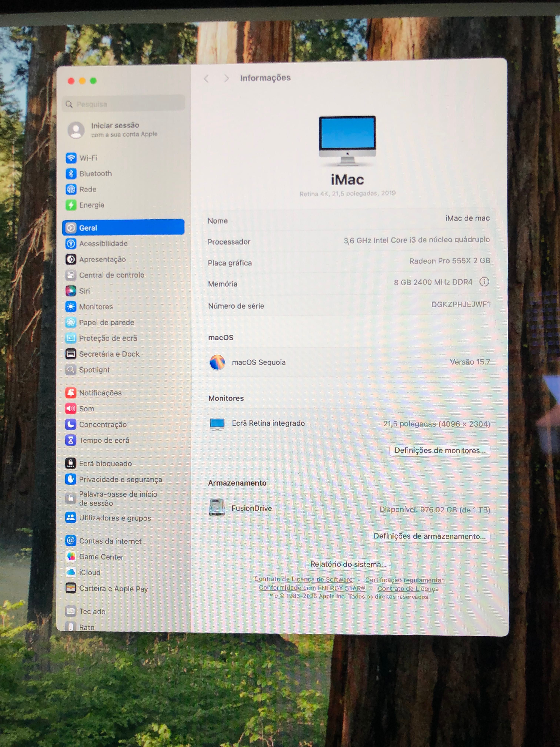Click the Monitores sidebar icon
This screenshot has width=560, height=747.
[71, 307]
